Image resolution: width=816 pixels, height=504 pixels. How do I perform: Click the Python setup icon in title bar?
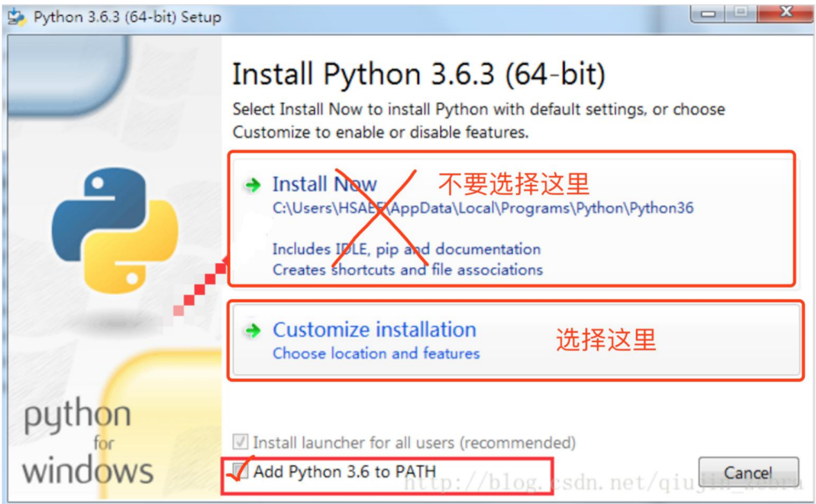(16, 17)
